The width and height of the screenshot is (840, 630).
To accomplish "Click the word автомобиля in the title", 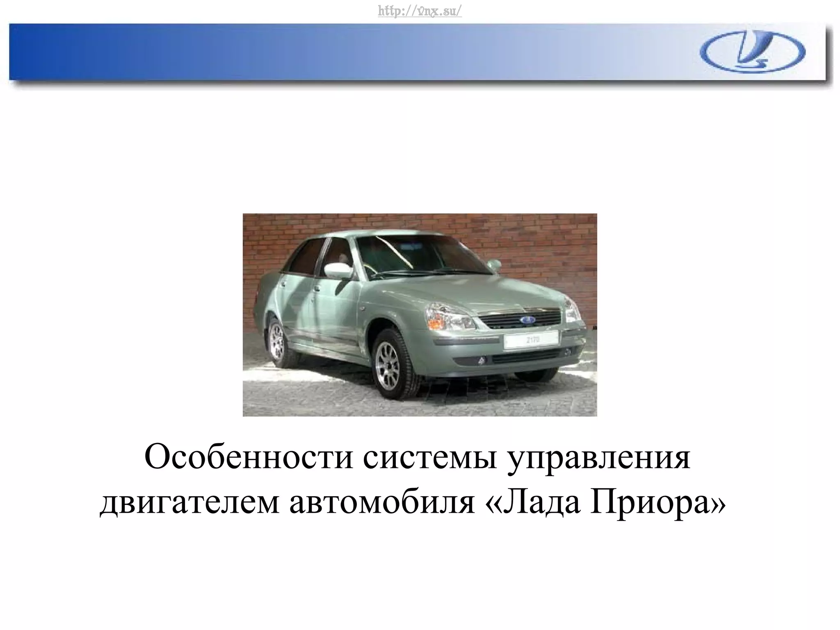I will click(381, 503).
